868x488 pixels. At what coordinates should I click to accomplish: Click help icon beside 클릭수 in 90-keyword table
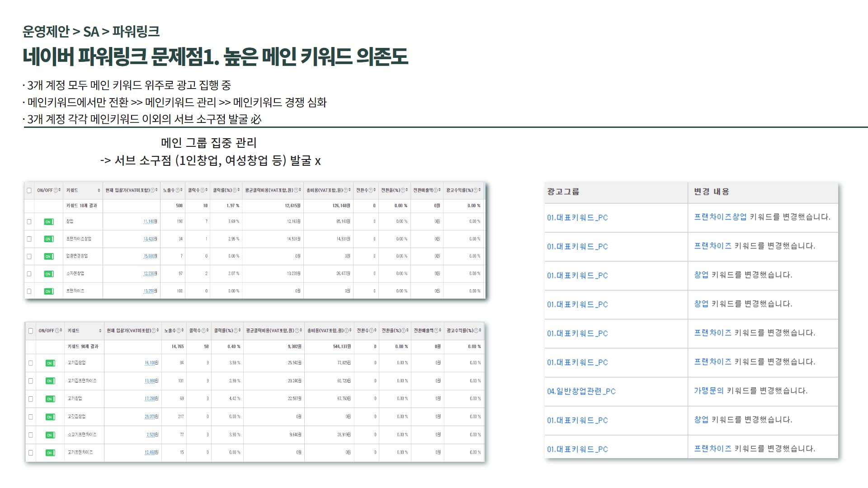204,331
